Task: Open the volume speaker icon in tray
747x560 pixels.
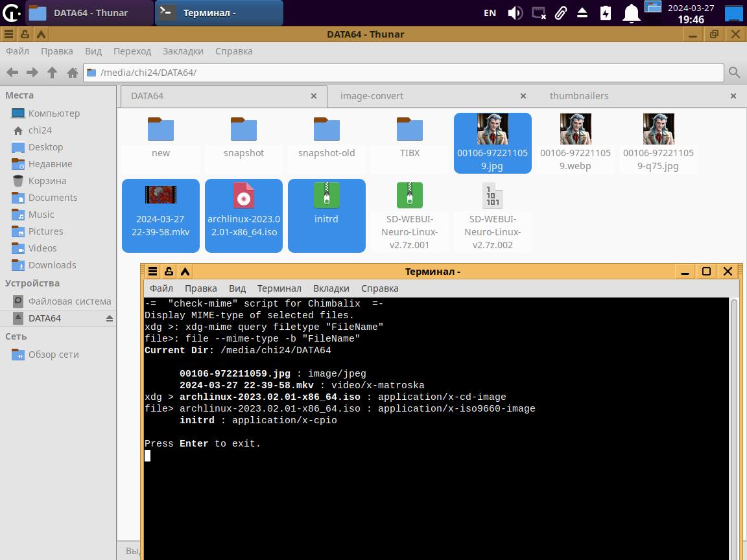Action: point(515,13)
